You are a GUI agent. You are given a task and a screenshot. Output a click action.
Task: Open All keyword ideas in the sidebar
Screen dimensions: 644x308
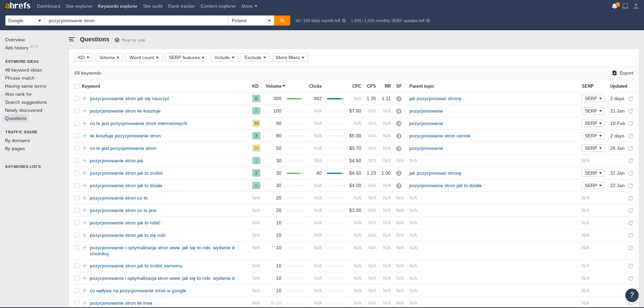[x=23, y=70]
